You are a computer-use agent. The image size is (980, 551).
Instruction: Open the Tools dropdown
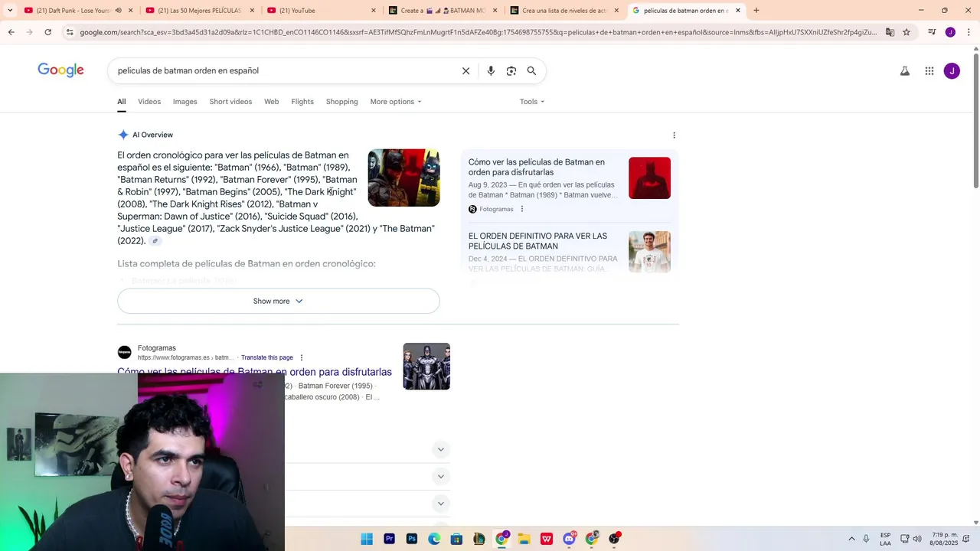(532, 102)
